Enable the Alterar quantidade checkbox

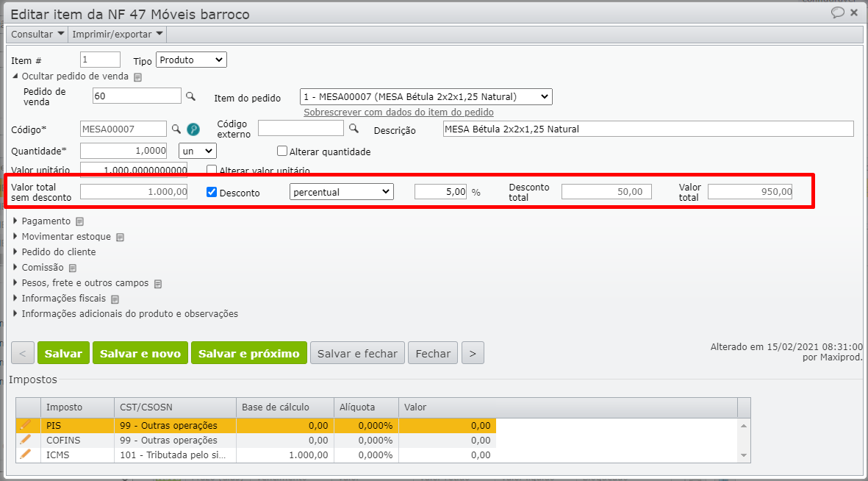[281, 152]
